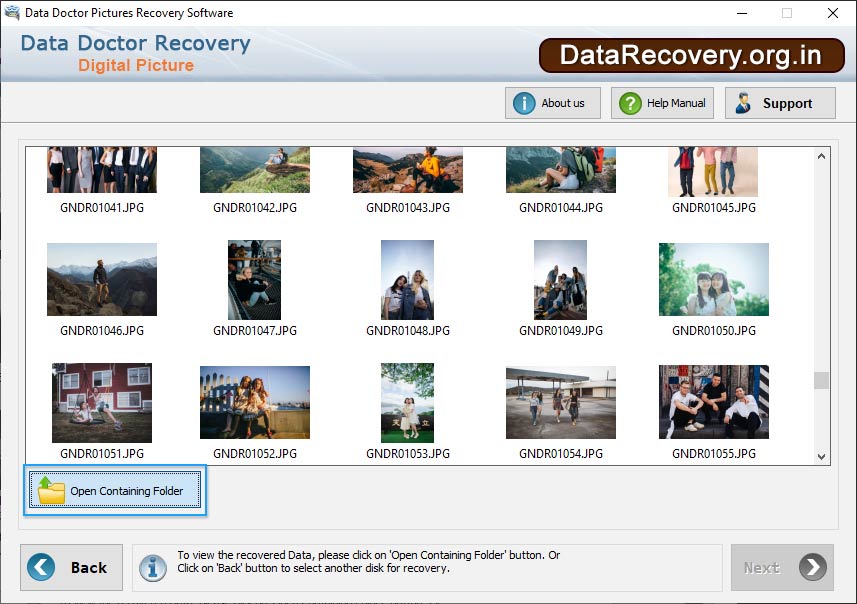Select the GNDR01048.JPG thumbnail
The image size is (857, 604).
(407, 280)
